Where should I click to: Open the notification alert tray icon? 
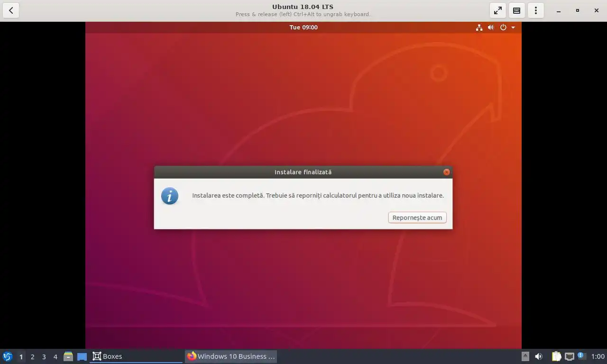581,355
